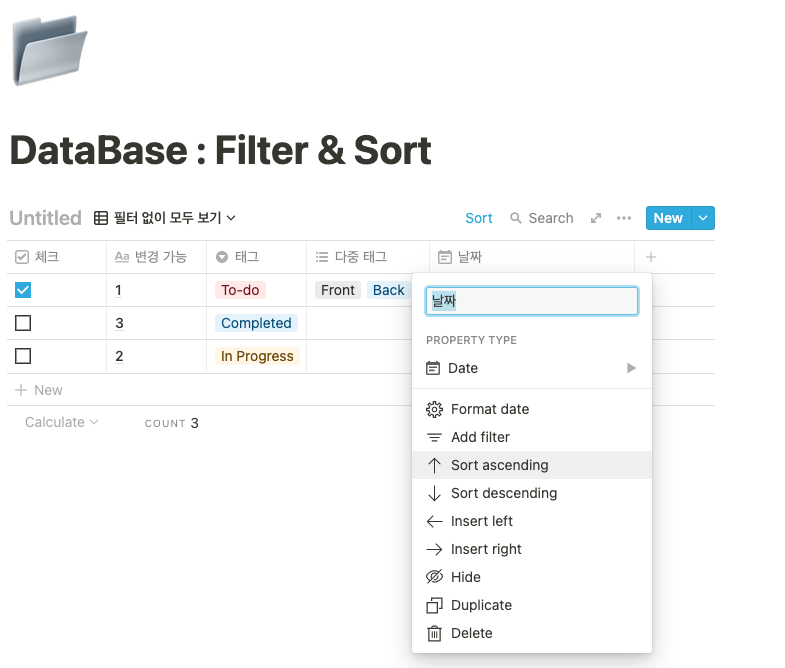785x668 pixels.
Task: Click the DataBase : Filter & Sort title
Action: [x=221, y=150]
